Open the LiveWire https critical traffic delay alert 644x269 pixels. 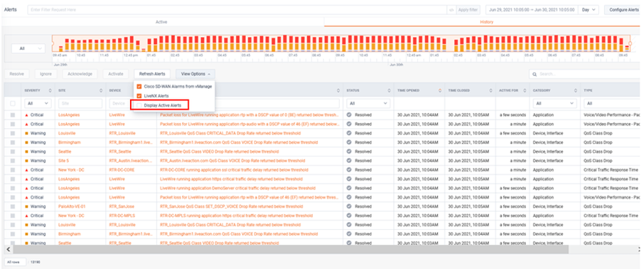coord(231,179)
